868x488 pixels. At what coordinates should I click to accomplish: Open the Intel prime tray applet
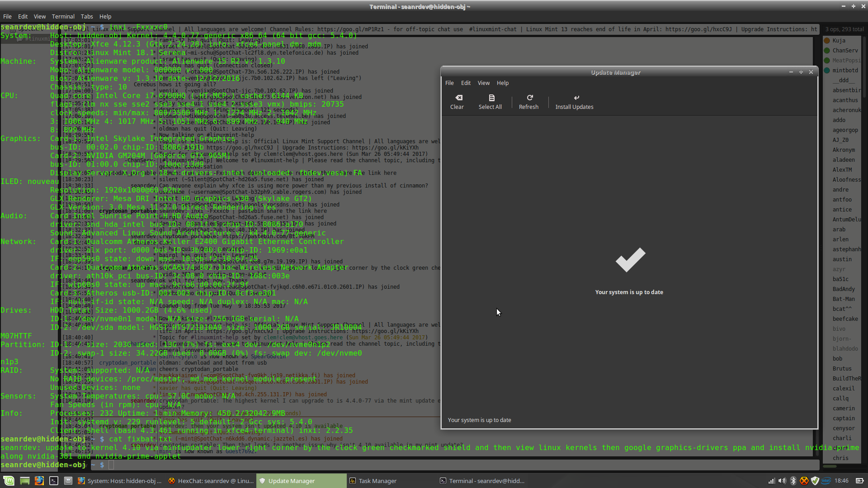click(826, 481)
